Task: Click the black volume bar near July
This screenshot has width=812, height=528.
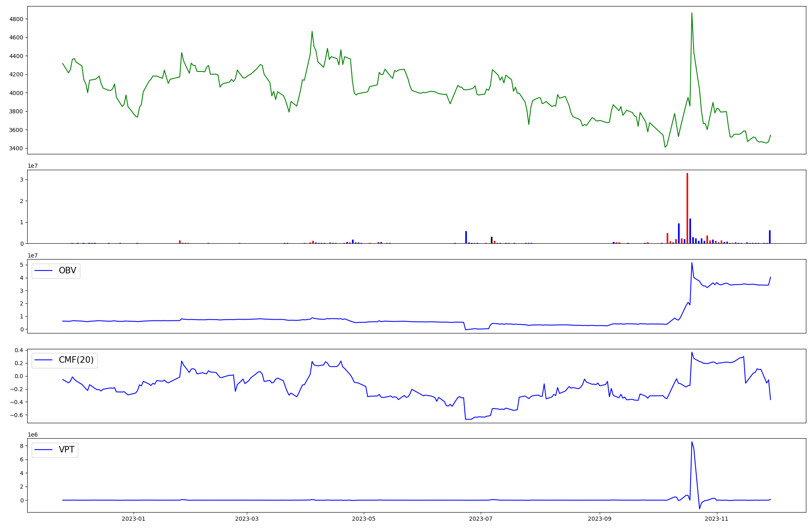Action: (492, 240)
